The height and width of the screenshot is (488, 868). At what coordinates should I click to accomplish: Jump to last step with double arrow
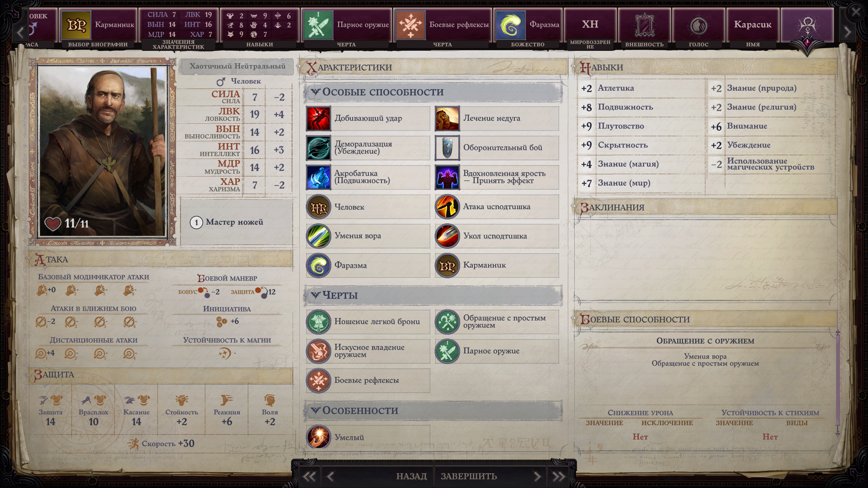click(558, 477)
